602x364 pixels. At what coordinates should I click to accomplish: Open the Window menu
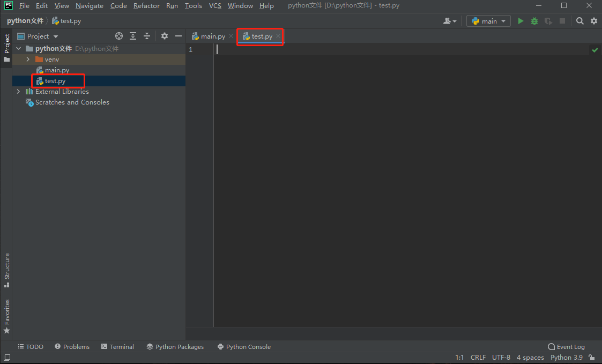240,6
